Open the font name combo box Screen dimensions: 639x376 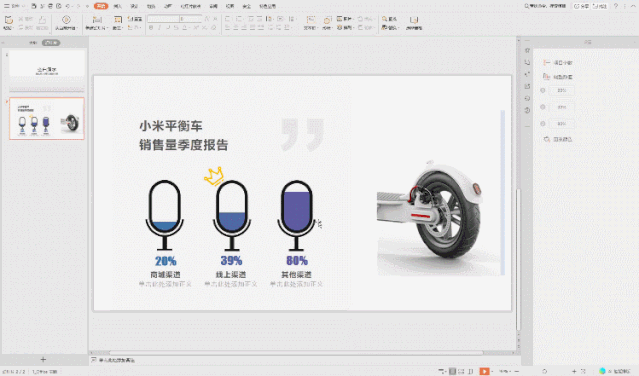(x=163, y=19)
